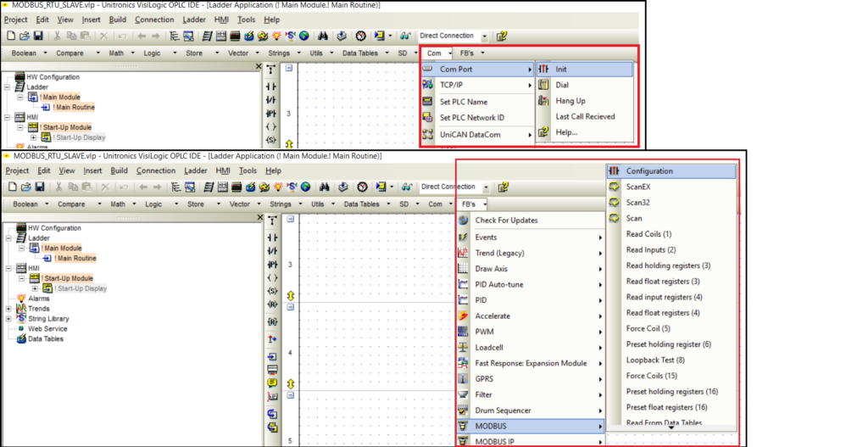Screen dimensions: 868x447
Task: Select MODBUS Configuration entry
Action: (671, 171)
